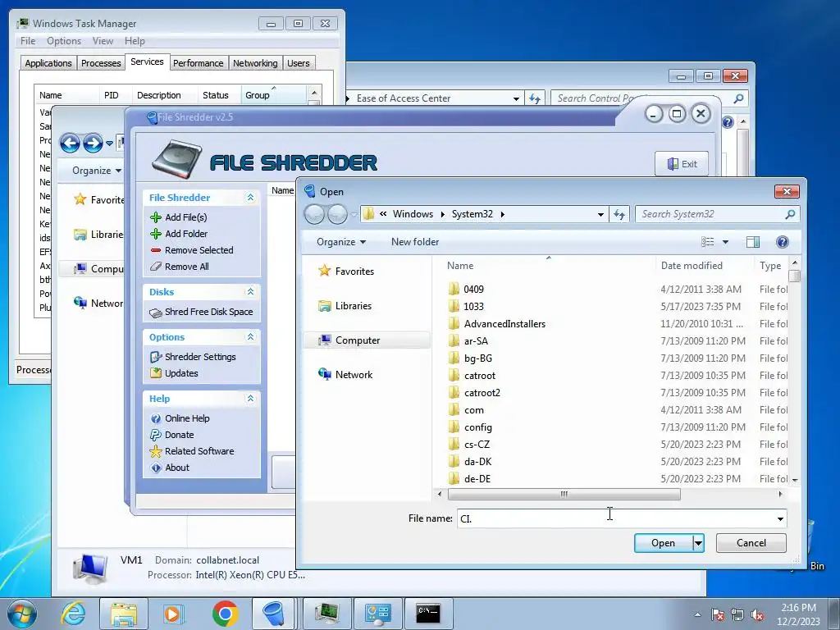Click Shred Free Disk Space
840x630 pixels.
pyautogui.click(x=208, y=312)
